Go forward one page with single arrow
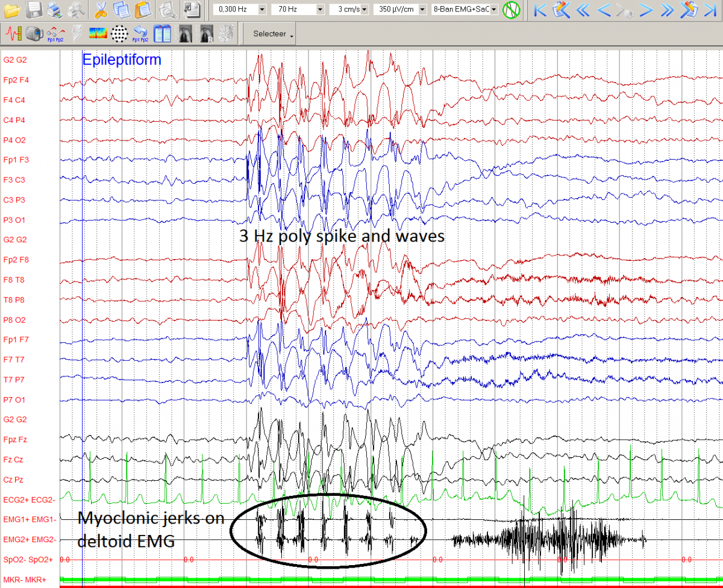Viewport: 723px width, 588px height. pyautogui.click(x=646, y=10)
